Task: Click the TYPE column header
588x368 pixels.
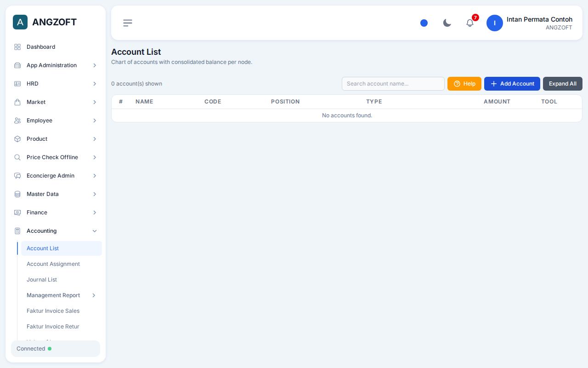Action: click(x=374, y=102)
